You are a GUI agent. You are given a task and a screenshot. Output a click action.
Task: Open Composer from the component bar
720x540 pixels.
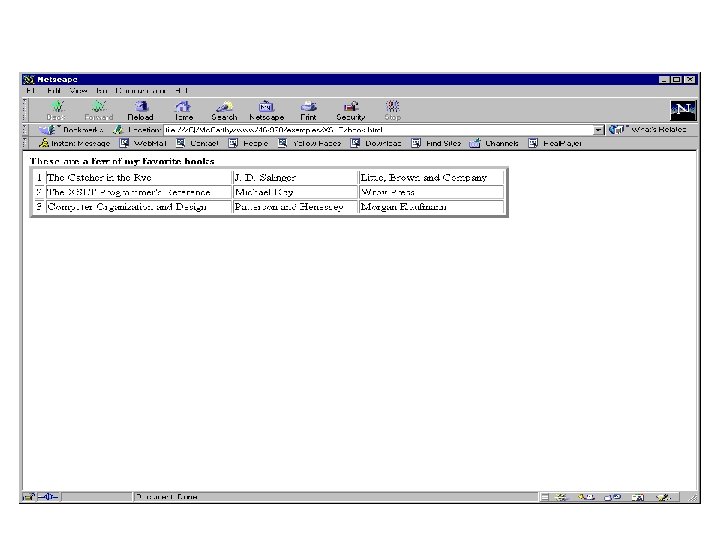click(x=664, y=497)
